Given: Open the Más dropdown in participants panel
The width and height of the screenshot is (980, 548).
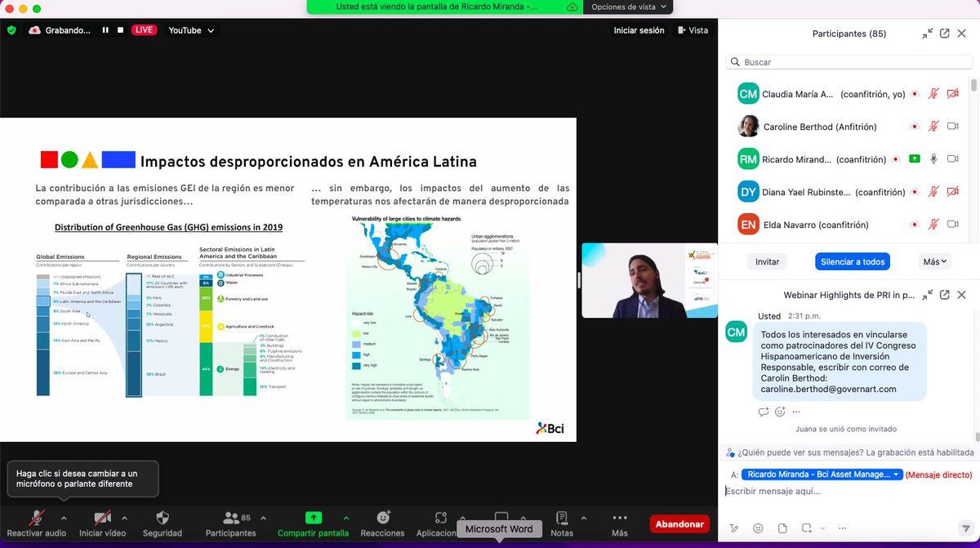Looking at the screenshot, I should pyautogui.click(x=934, y=261).
